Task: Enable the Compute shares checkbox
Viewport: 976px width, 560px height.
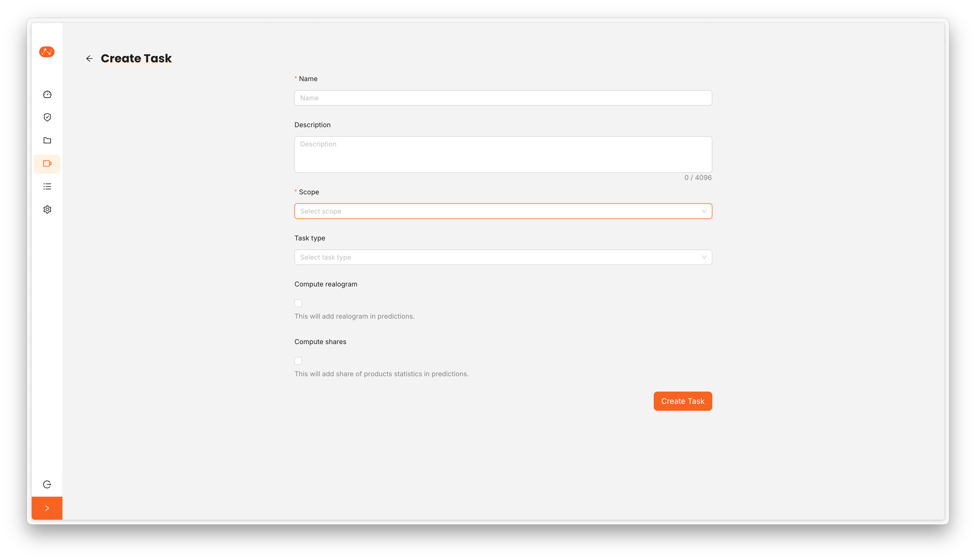Action: (x=298, y=361)
